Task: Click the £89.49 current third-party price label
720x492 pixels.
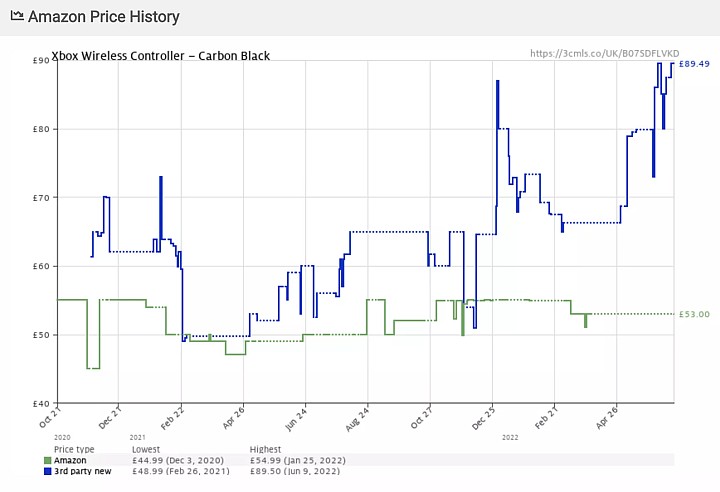Action: coord(694,64)
